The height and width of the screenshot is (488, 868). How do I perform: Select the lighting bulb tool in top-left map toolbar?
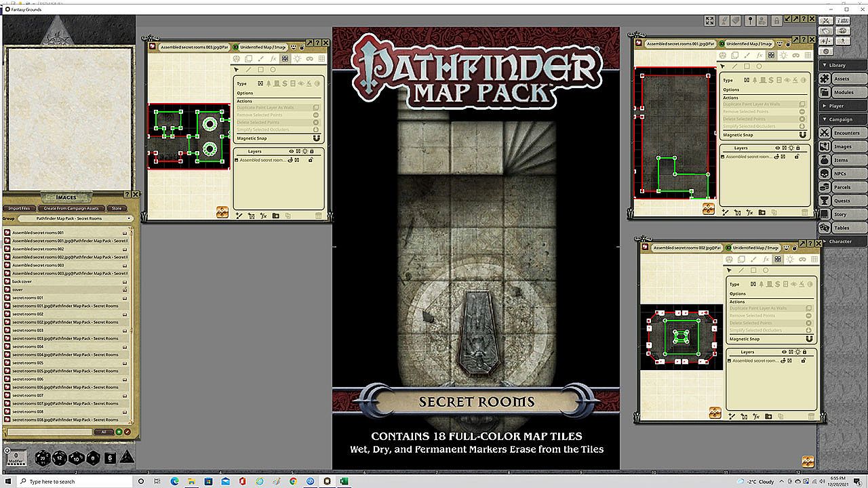(297, 59)
